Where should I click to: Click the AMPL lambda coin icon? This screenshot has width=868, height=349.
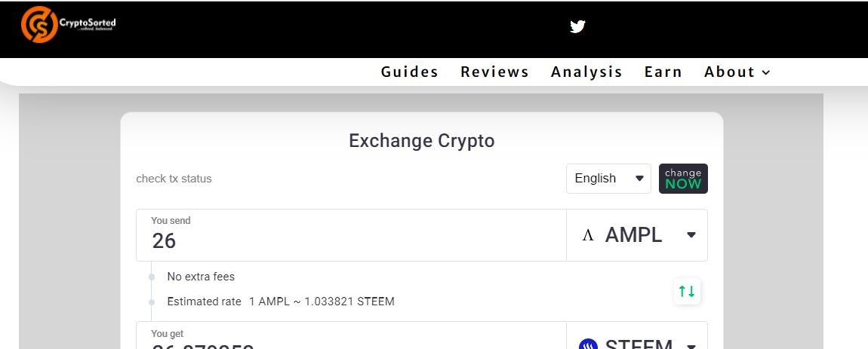pyautogui.click(x=588, y=235)
